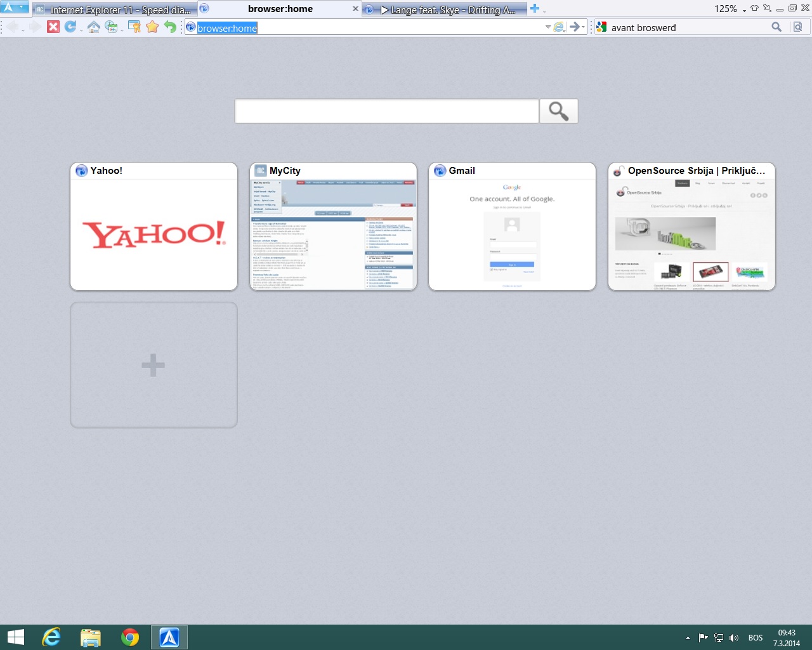Screen dimensions: 812x650
Task: Open the Windows Start button
Action: [15, 637]
